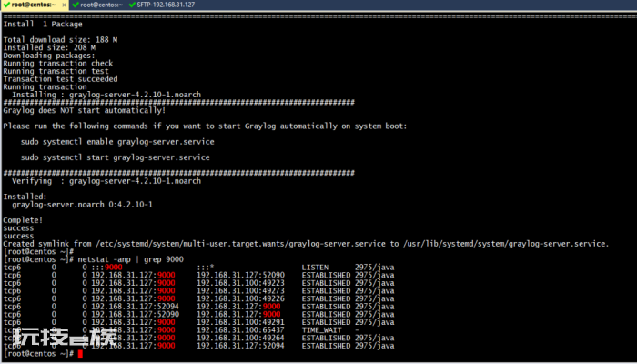Click the "Complete!" line
This screenshot has height=364, width=637.
(x=23, y=220)
